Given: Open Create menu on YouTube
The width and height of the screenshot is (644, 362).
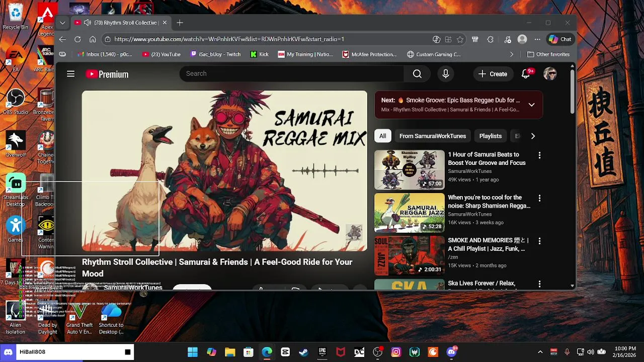Looking at the screenshot, I should 493,74.
